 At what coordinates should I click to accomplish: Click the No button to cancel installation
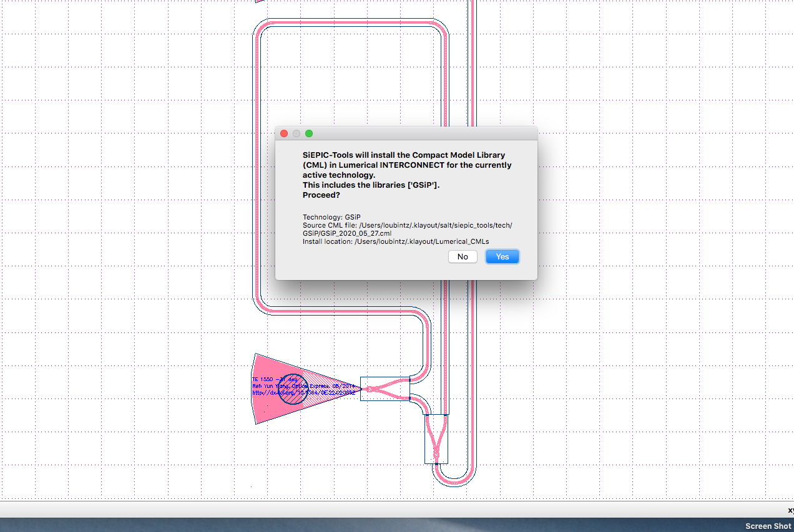462,256
